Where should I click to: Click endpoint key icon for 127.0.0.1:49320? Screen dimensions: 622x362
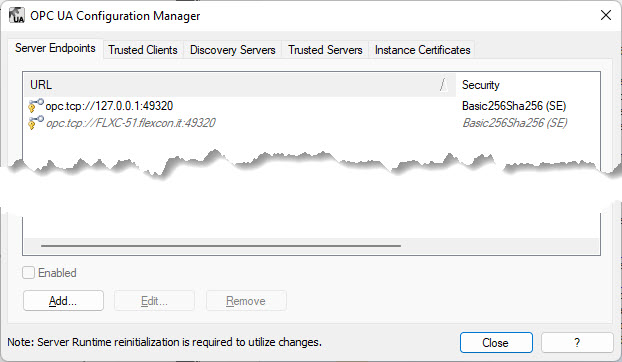36,106
